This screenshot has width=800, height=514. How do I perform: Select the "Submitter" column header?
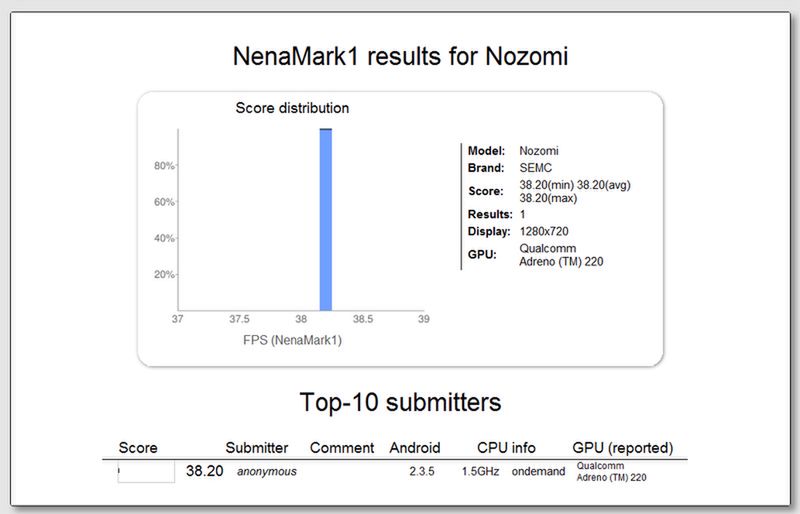[x=257, y=448]
